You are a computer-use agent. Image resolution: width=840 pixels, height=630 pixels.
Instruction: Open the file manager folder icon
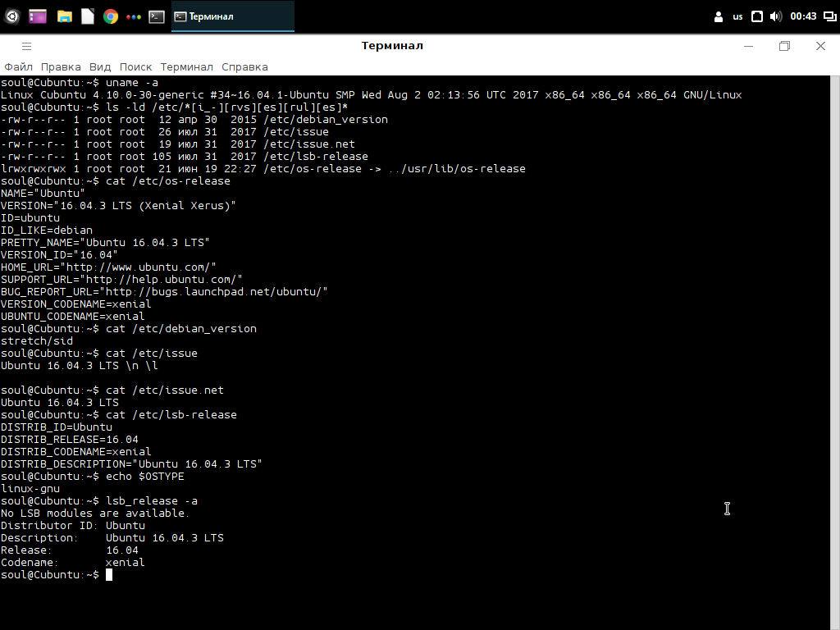[x=65, y=16]
